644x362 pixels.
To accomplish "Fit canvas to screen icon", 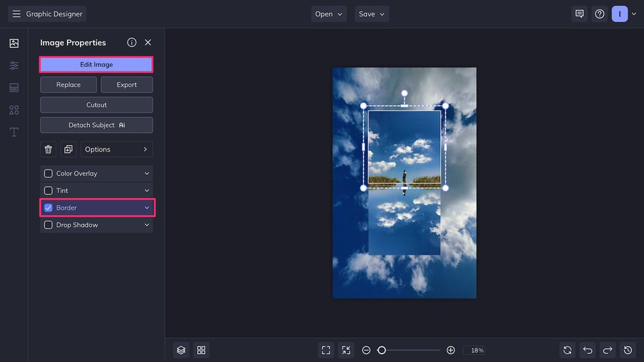I will pos(325,350).
